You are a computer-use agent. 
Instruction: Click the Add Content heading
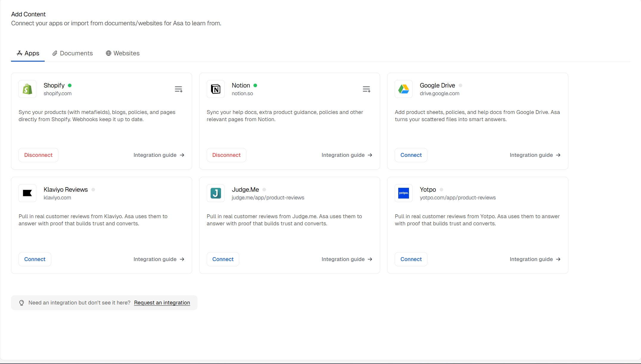(28, 14)
